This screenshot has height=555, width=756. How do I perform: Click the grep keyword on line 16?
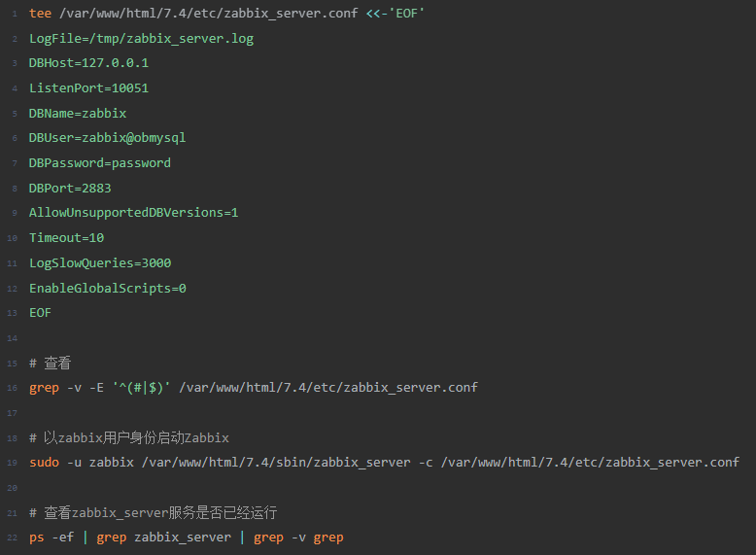[44, 388]
